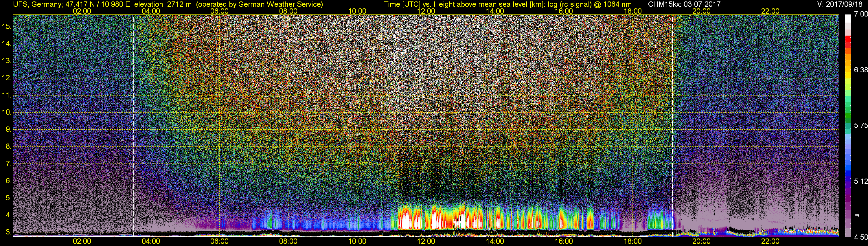The width and height of the screenshot is (868, 246).
Task: Select the "10." height axis label
Action: 7,112
